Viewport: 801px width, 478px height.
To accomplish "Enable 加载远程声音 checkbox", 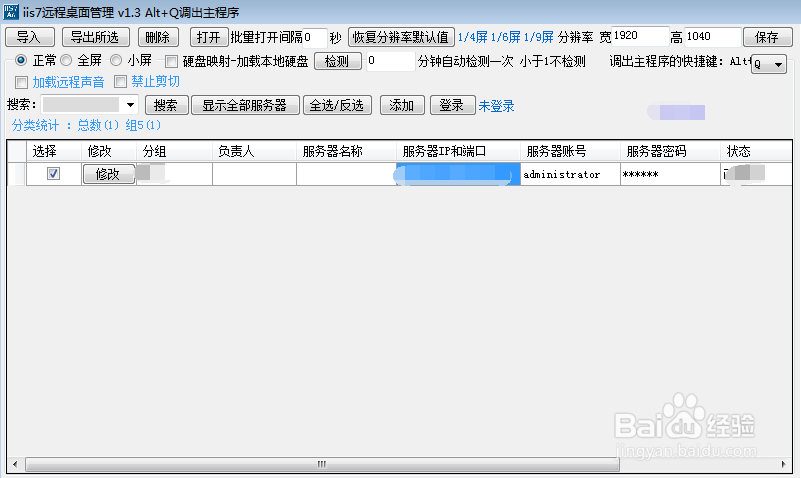I will point(21,82).
